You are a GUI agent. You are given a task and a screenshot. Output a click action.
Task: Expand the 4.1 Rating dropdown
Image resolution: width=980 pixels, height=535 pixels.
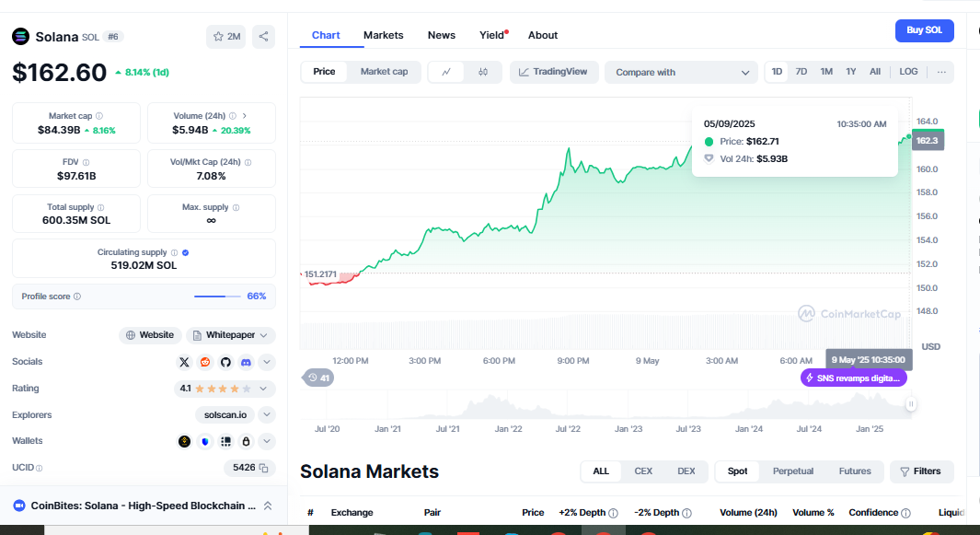click(225, 389)
